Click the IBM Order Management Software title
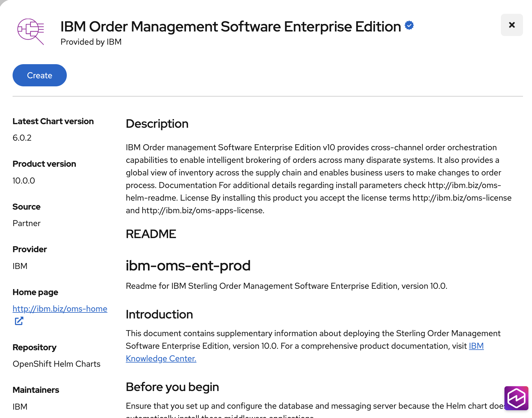532x418 pixels. pos(230,27)
